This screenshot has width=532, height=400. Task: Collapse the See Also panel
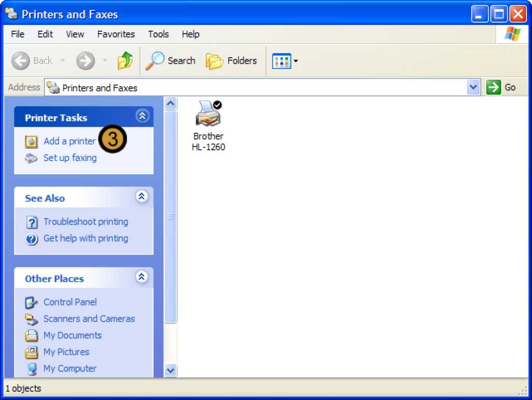142,196
